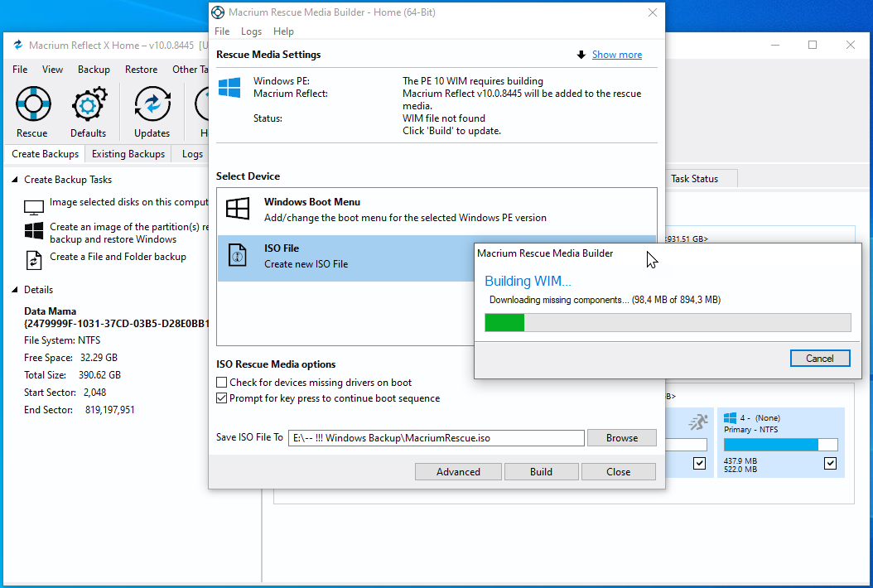
Task: Open View menu in Macrium Reflect
Action: pos(52,69)
